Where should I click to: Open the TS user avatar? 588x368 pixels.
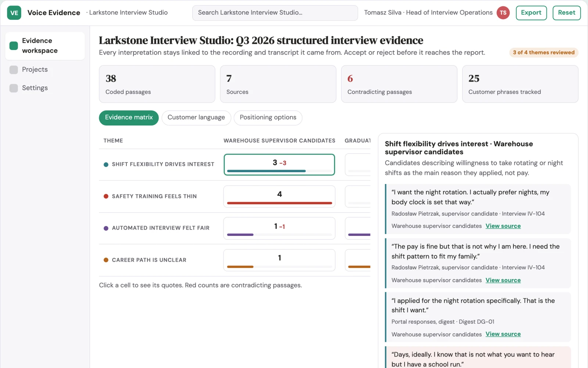click(503, 13)
